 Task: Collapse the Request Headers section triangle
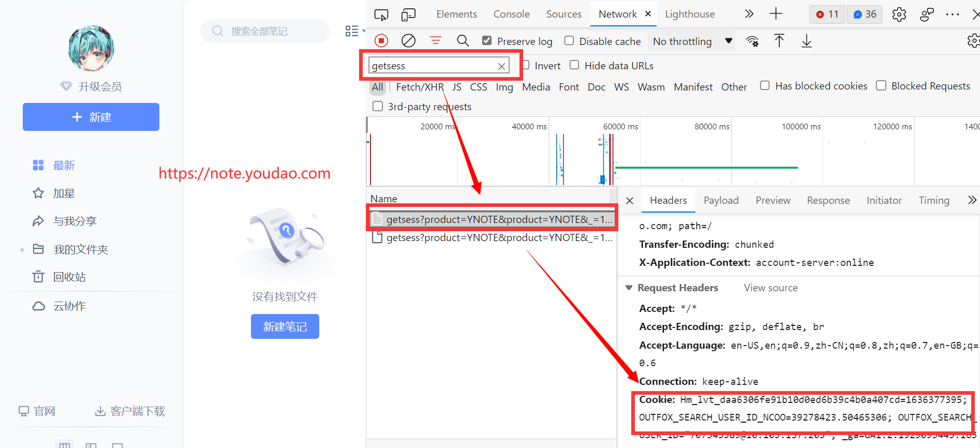[629, 288]
